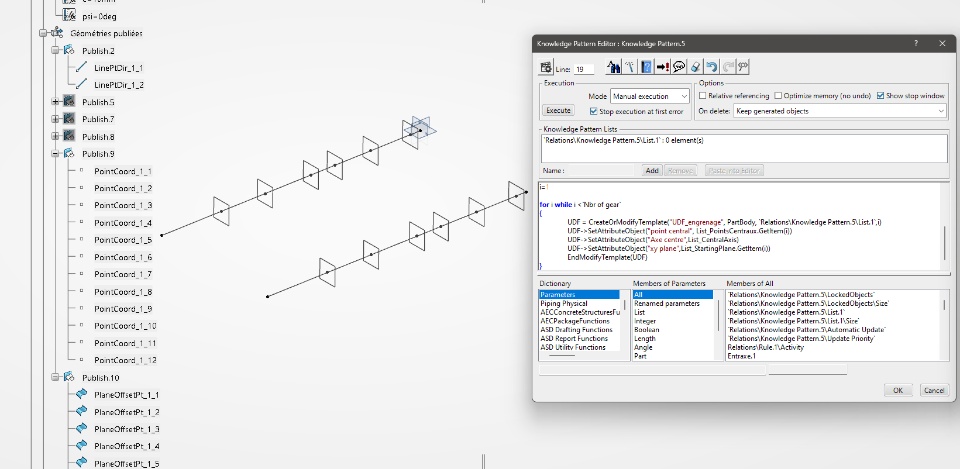Expand the Publish.7 node
Screen dimensions: 960x469
55,119
